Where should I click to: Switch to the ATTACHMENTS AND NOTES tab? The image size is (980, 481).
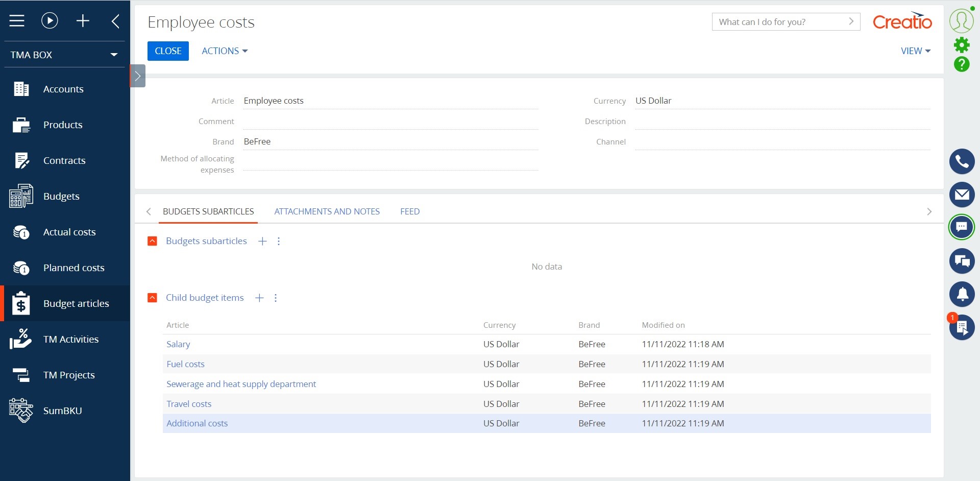pyautogui.click(x=327, y=211)
